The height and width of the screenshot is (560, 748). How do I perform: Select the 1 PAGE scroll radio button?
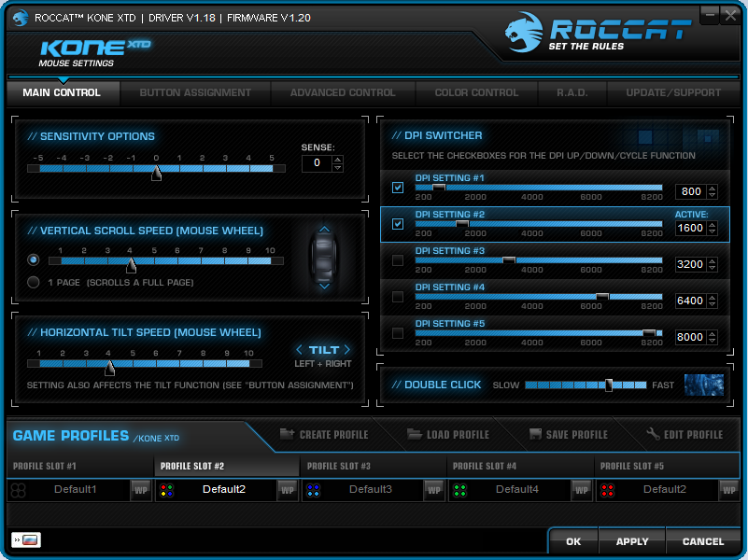33,282
